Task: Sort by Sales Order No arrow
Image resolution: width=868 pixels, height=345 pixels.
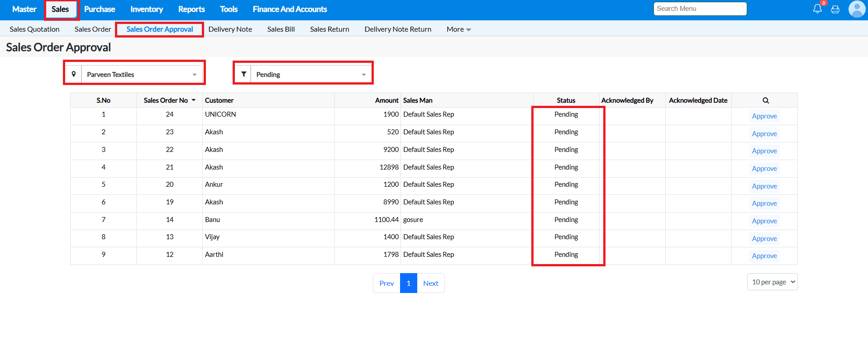Action: tap(194, 100)
